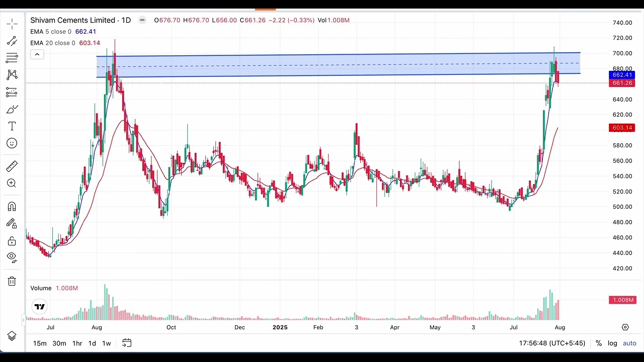Open the emoji icons tool
Viewport: 644px width, 362px height.
click(x=12, y=143)
